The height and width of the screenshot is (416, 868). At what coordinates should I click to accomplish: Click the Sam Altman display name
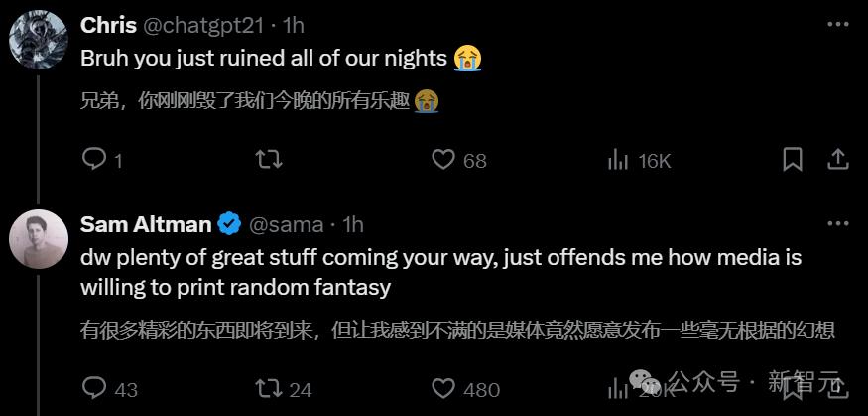(145, 224)
